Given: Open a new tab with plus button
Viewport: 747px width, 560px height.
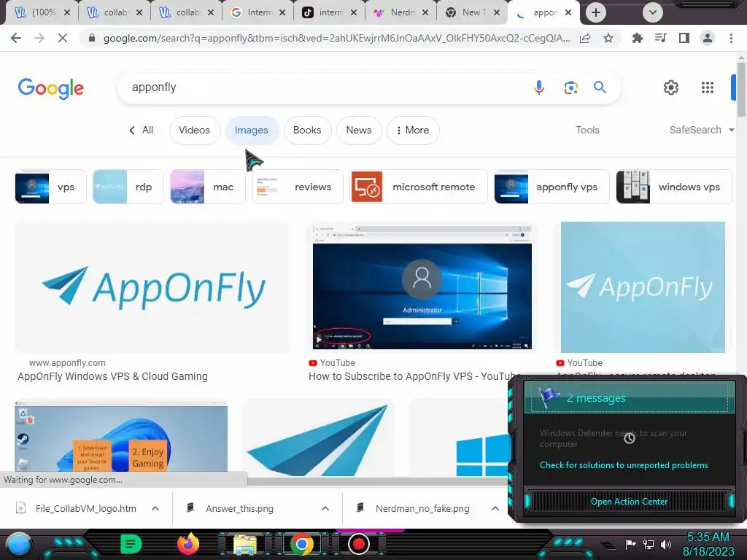Looking at the screenshot, I should point(595,12).
